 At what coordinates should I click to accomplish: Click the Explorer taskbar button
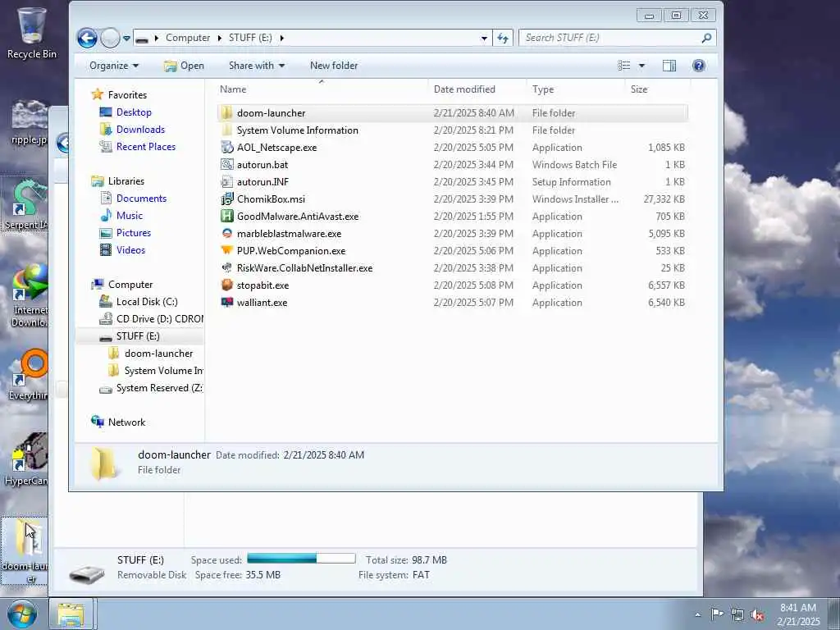71,614
